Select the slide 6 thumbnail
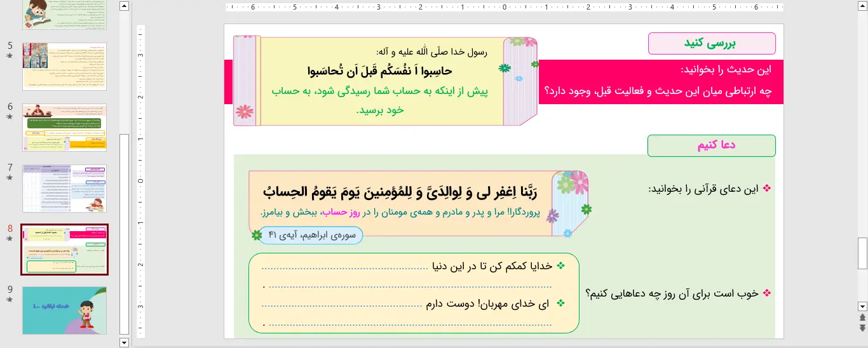 click(x=64, y=128)
